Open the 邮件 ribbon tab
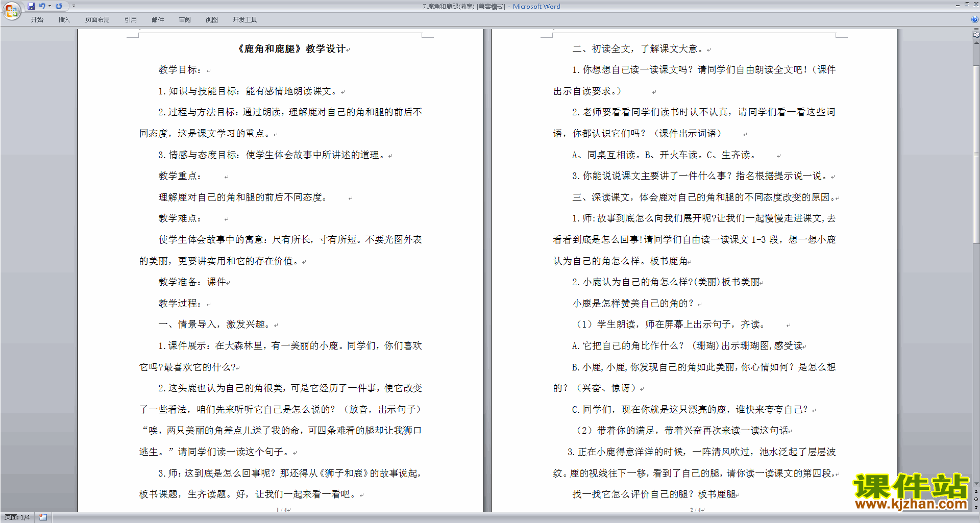This screenshot has width=980, height=523. pos(158,20)
